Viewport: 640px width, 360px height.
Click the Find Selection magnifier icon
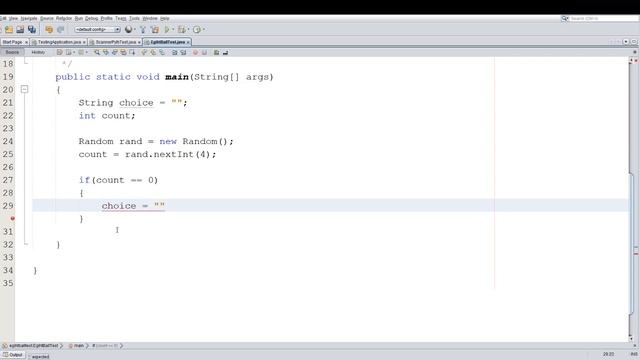[97, 52]
